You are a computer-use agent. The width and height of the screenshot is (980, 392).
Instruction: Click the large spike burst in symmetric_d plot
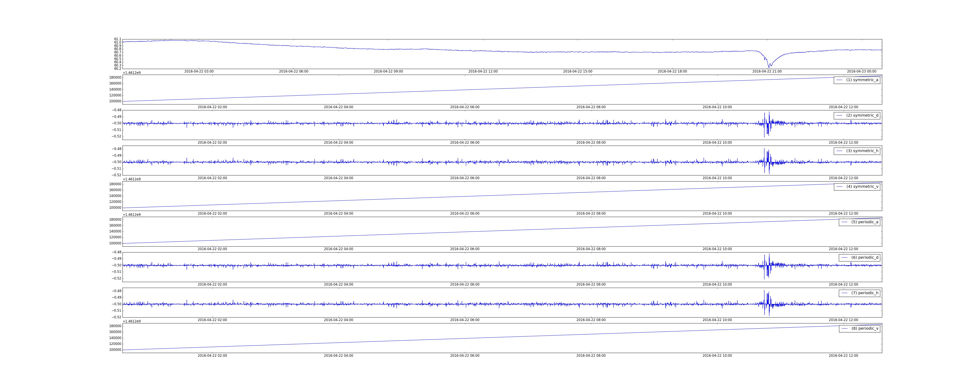(x=767, y=124)
